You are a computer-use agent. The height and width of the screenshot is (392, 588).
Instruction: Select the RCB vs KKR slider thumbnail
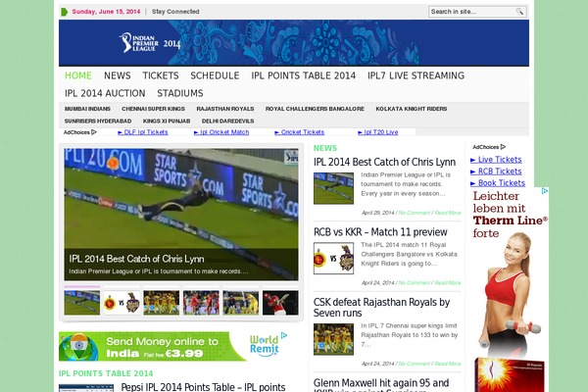coord(122,303)
